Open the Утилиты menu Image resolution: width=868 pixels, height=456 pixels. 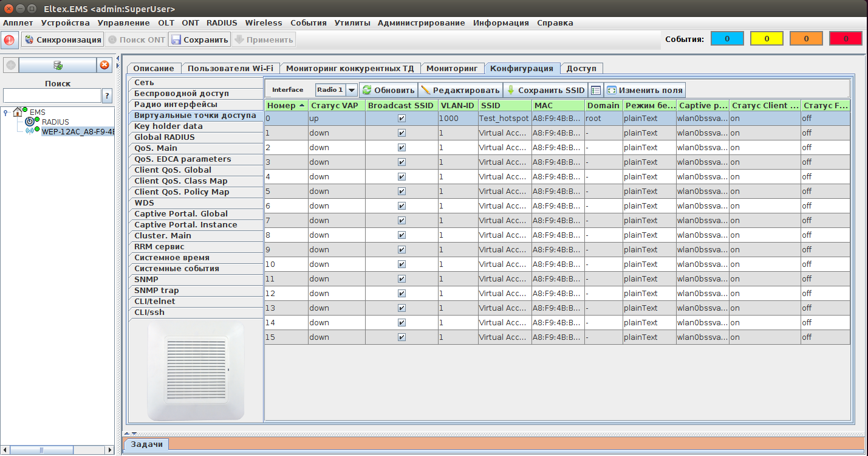click(352, 22)
